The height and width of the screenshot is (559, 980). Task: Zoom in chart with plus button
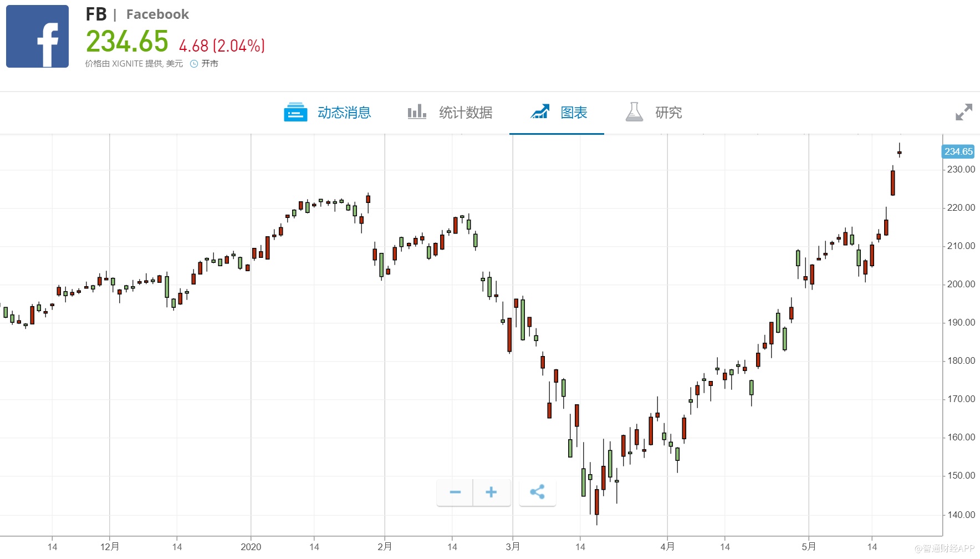click(x=491, y=492)
